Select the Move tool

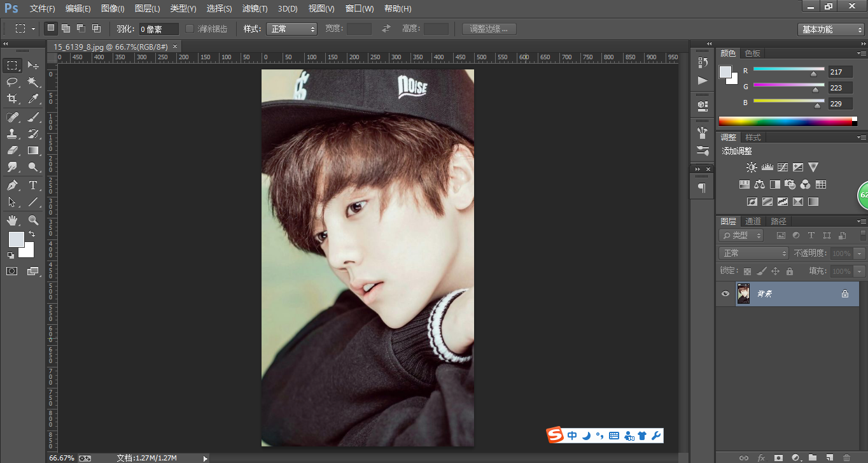[33, 66]
